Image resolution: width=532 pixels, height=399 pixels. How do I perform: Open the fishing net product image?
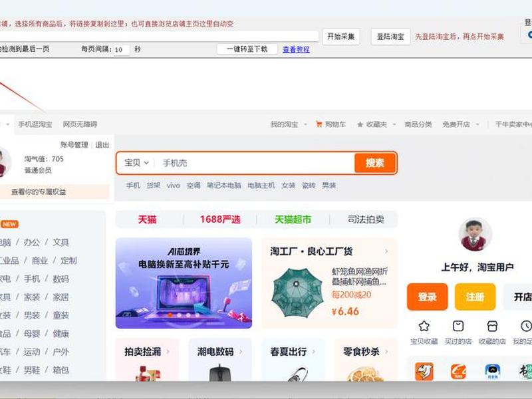pyautogui.click(x=297, y=293)
